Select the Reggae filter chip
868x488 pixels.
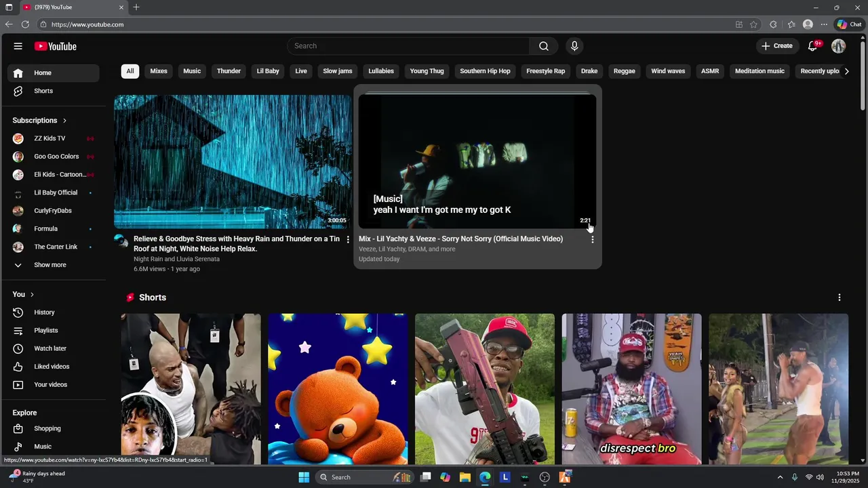tap(625, 71)
